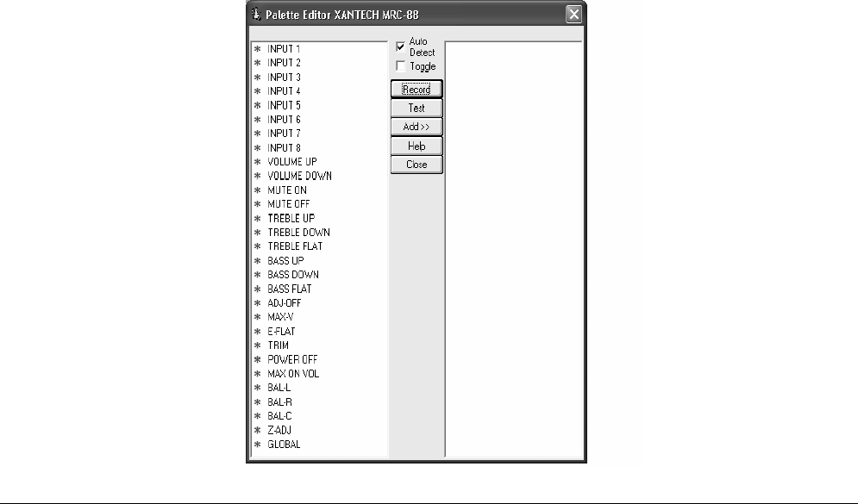Select the INPUT 3 command

(x=284, y=77)
